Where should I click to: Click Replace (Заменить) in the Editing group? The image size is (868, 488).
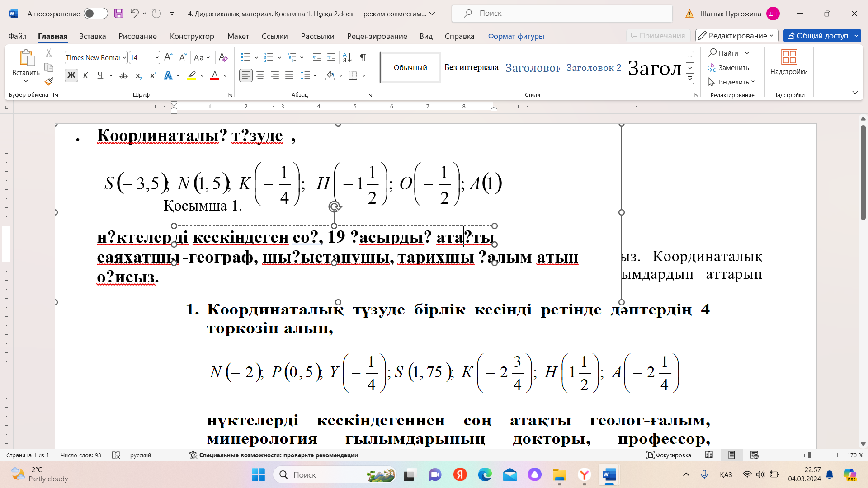click(x=728, y=68)
